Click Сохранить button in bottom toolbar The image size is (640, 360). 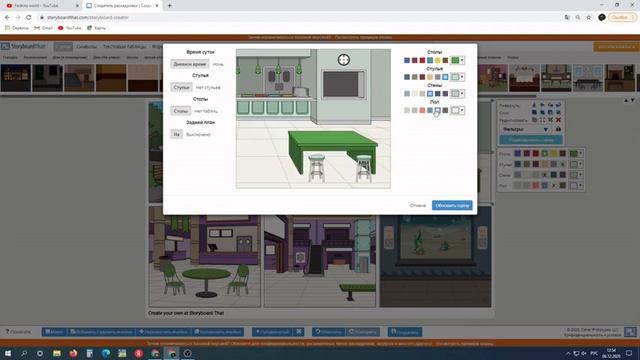pos(405,332)
